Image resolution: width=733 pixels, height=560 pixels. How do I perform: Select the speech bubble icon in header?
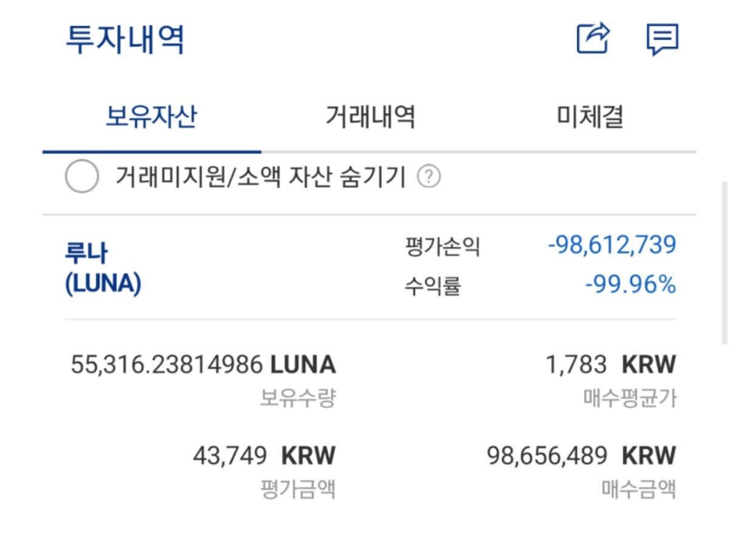tap(662, 38)
